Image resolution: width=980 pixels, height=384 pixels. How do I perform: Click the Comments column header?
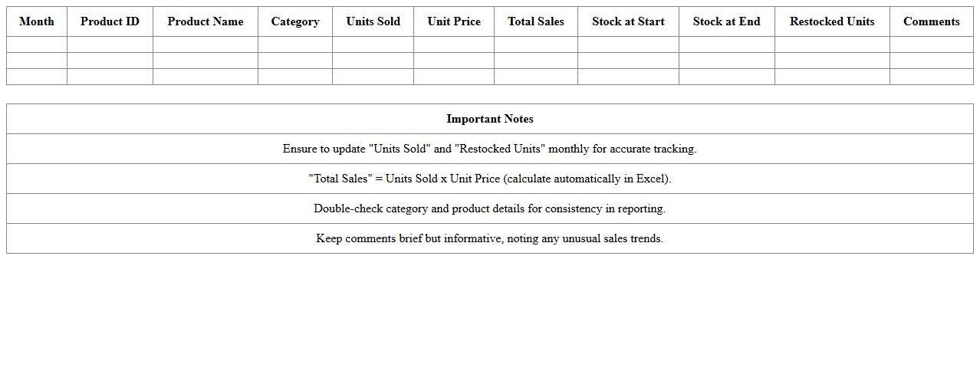(x=931, y=21)
